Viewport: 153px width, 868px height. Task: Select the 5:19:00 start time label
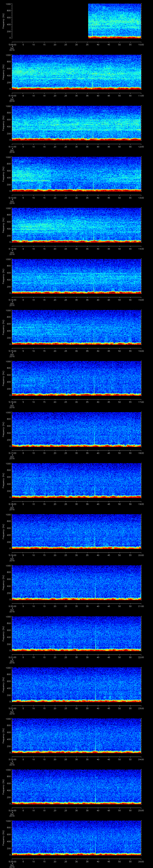pyautogui.click(x=12, y=555)
